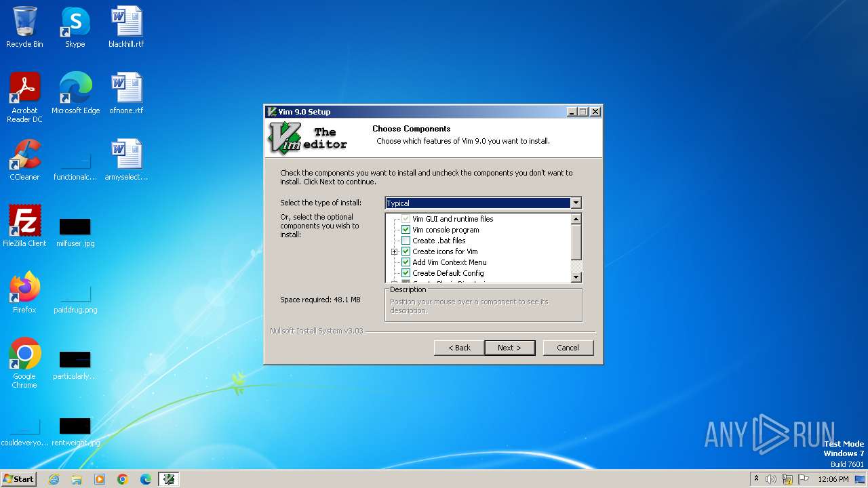Open Acrobat Reader DC shortcut

click(24, 98)
